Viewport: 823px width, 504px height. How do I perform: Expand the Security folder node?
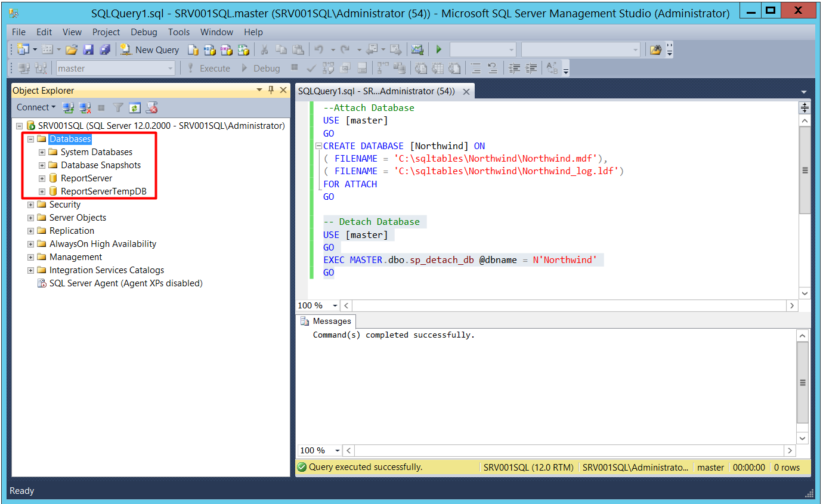pos(30,205)
